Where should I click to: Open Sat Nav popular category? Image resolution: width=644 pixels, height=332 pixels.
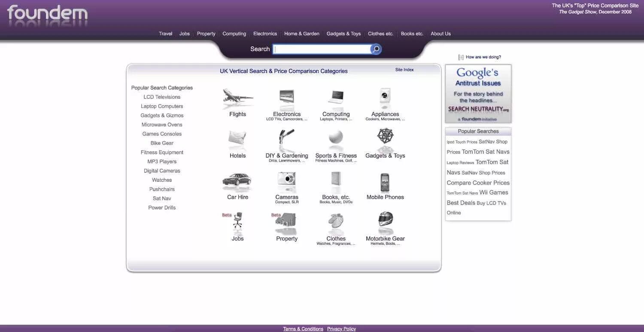pos(162,199)
